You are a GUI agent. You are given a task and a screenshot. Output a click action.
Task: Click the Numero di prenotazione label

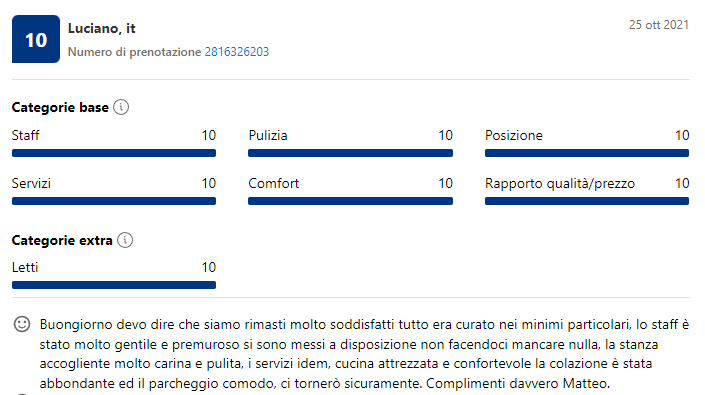tap(134, 52)
